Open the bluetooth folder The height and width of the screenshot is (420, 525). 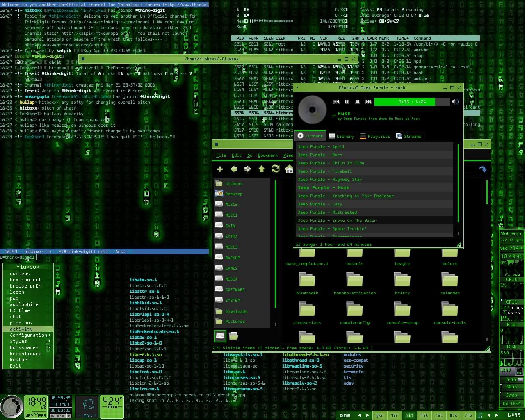pyautogui.click(x=307, y=283)
